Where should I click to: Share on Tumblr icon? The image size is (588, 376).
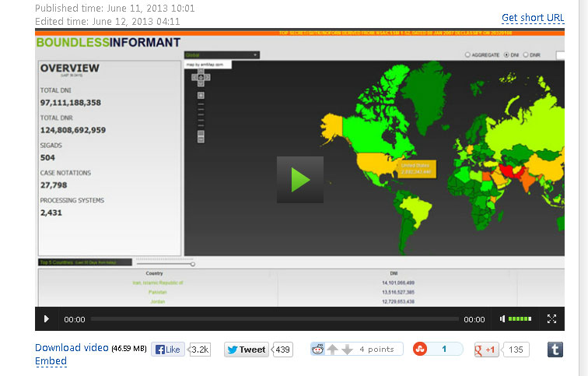point(555,350)
